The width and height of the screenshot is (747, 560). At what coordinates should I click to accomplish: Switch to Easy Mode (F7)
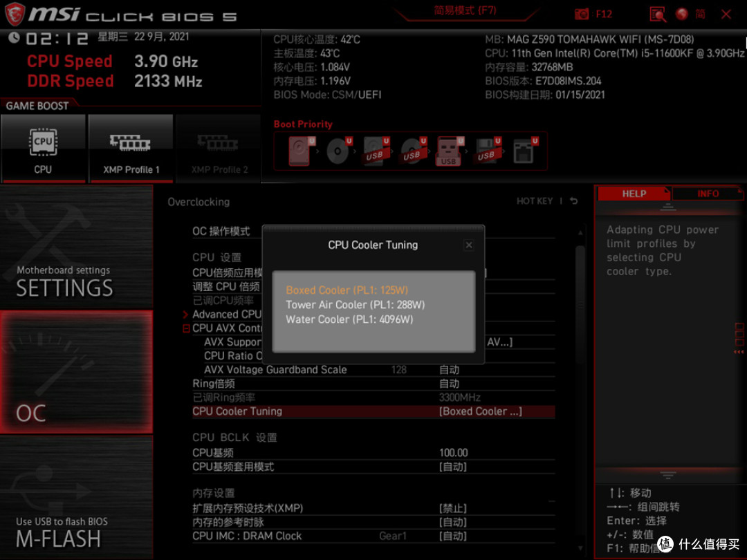[x=465, y=10]
